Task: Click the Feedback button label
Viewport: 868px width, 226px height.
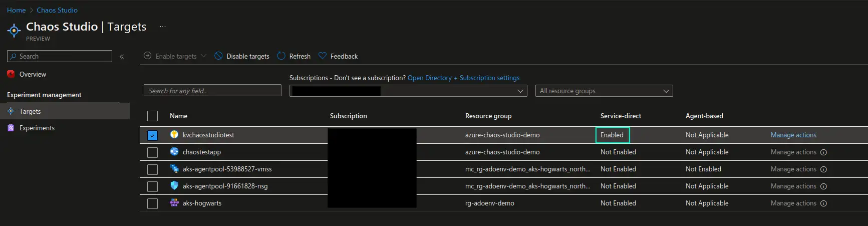Action: 344,56
